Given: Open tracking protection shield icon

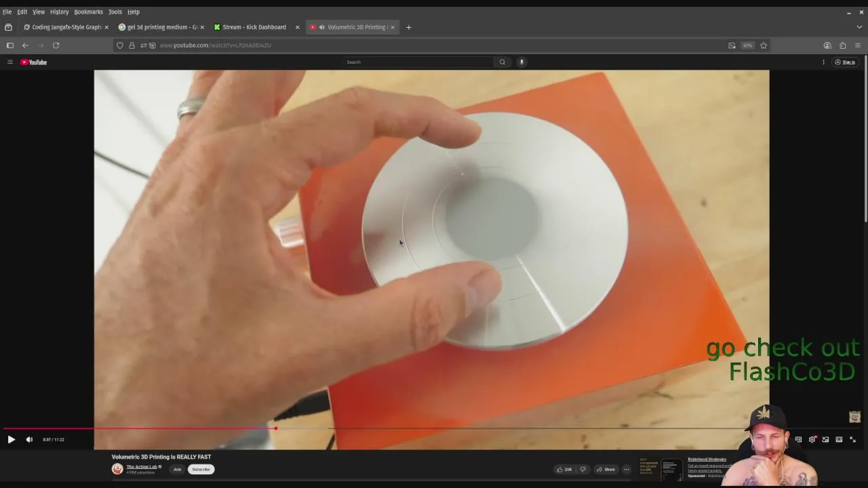Looking at the screenshot, I should point(120,45).
